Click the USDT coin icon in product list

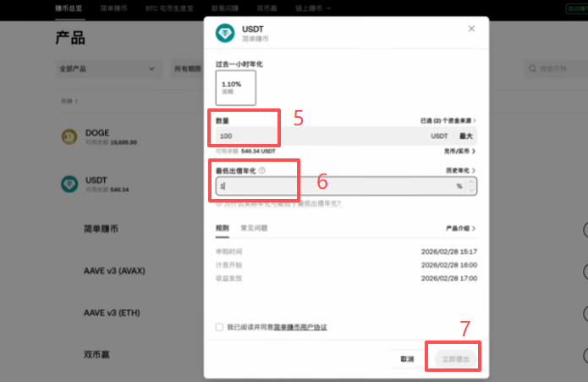tap(69, 185)
